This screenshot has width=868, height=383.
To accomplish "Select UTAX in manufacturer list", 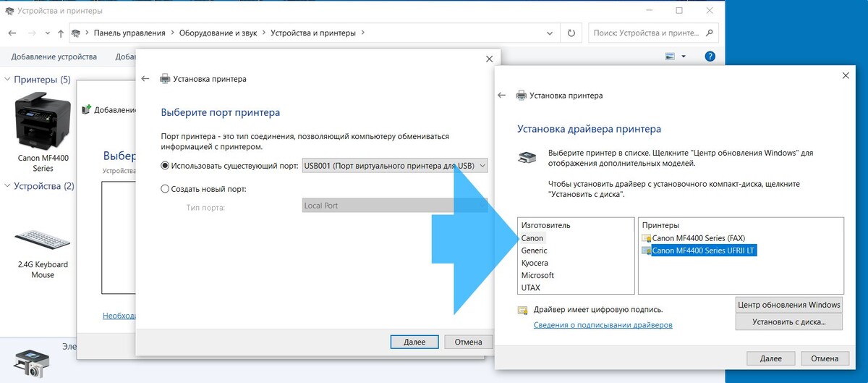I will pyautogui.click(x=531, y=287).
